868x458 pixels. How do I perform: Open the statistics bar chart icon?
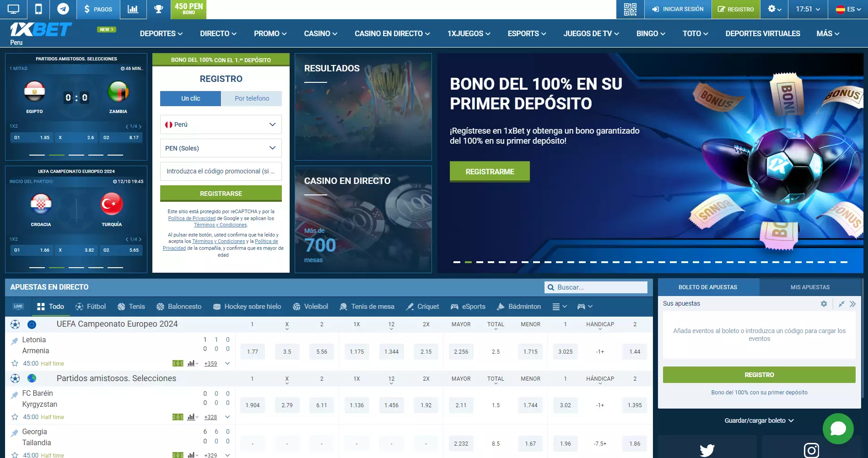click(133, 9)
